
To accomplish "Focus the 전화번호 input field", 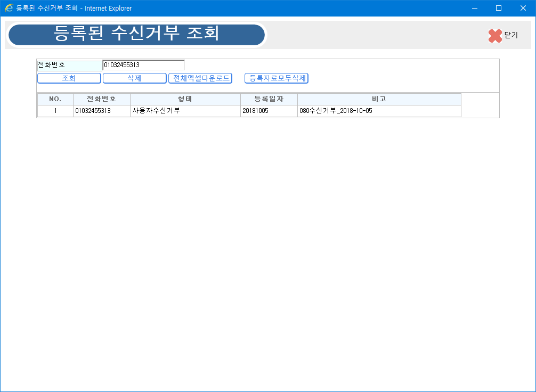I will click(143, 65).
